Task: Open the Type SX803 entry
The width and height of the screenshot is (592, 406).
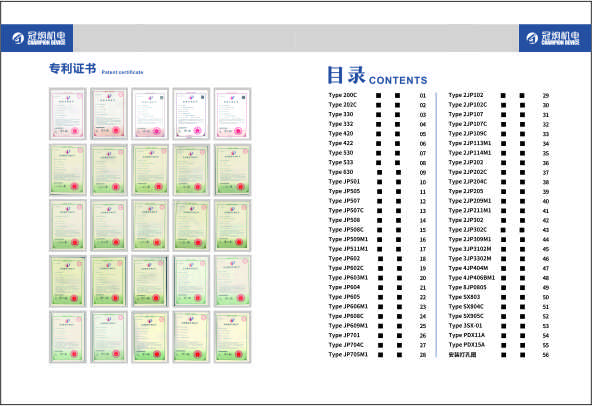Action: [x=464, y=297]
